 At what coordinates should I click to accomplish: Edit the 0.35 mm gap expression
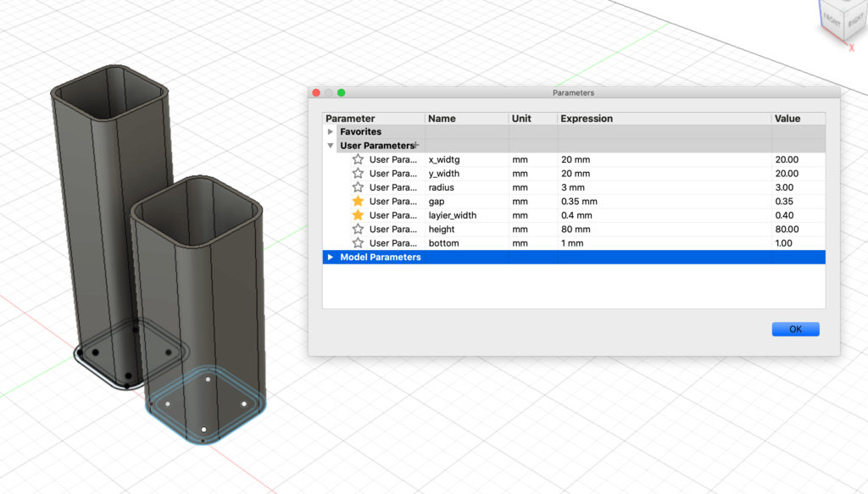(665, 202)
